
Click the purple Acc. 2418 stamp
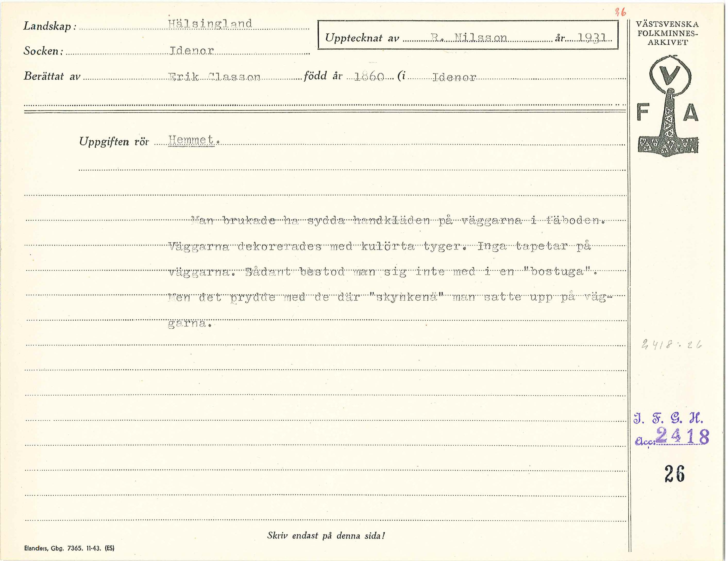pyautogui.click(x=672, y=437)
